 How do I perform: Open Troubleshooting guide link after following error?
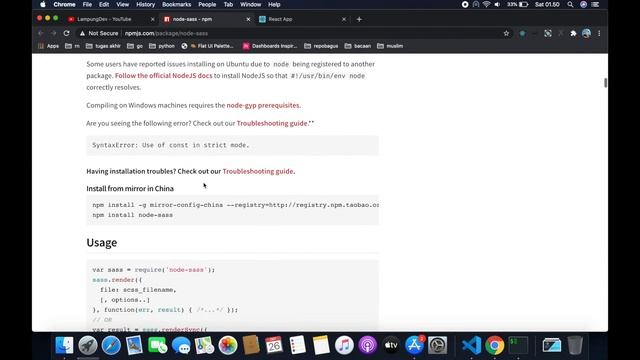click(x=272, y=123)
